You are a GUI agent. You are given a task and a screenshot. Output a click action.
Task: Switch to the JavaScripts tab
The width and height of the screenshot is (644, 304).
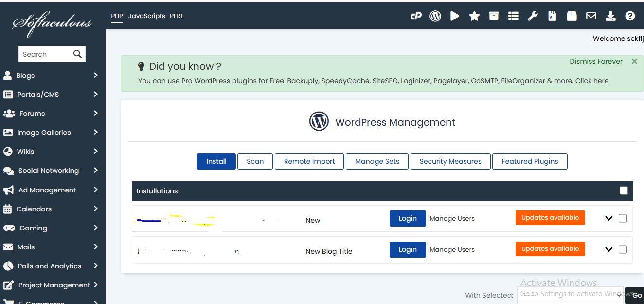[x=146, y=16]
